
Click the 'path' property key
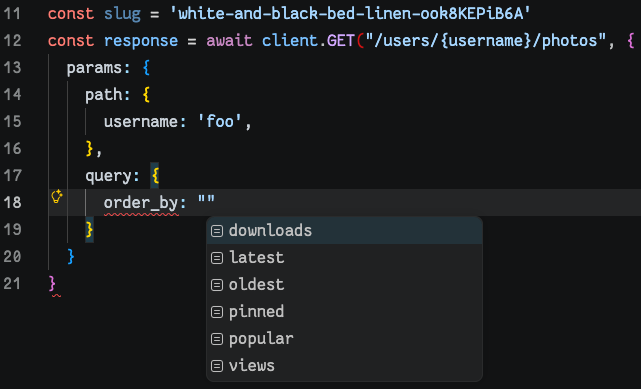click(x=103, y=95)
